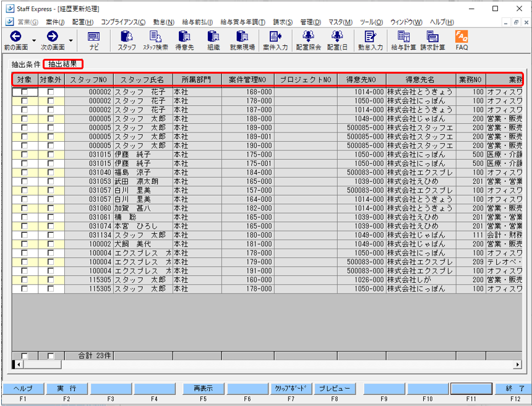Screen dimensions: 532x406
Task: Click the horizontal scrollbar left arrow
Action: (x=19, y=365)
